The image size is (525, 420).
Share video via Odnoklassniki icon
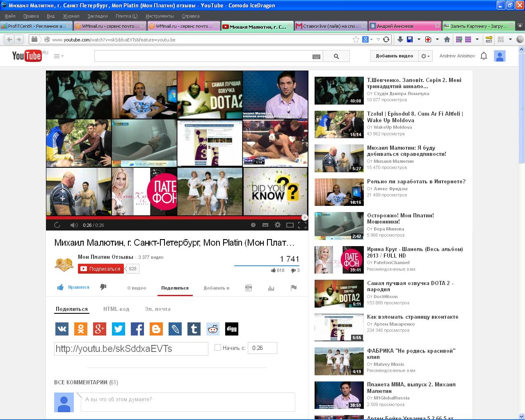pyautogui.click(x=81, y=329)
